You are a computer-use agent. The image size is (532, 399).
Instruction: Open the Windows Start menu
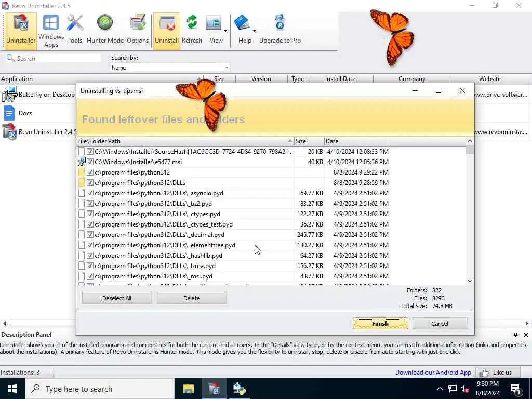(12, 389)
